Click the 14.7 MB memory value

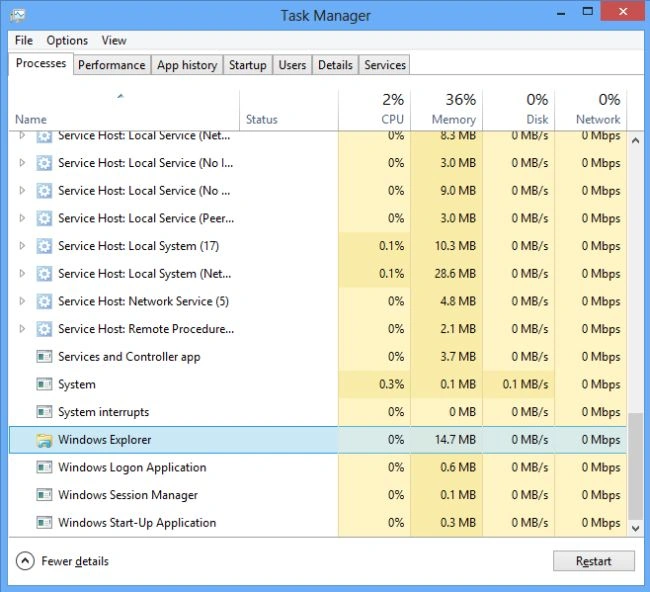pyautogui.click(x=455, y=440)
